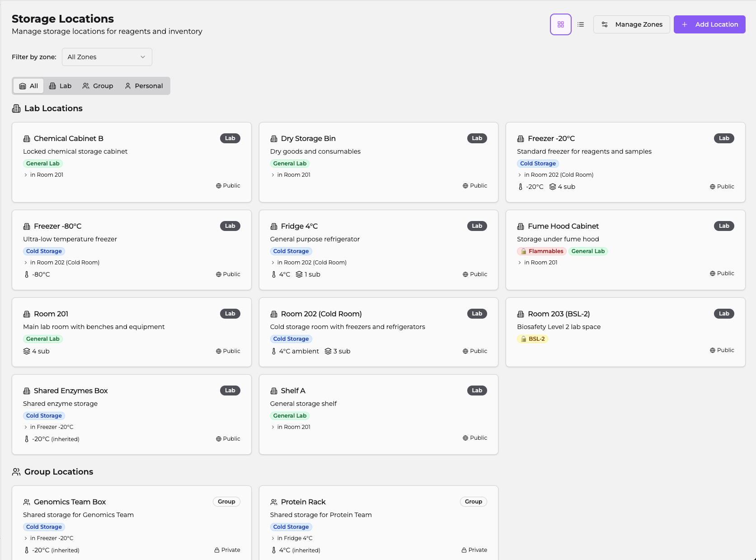
Task: Switch to grid view layout
Action: click(x=560, y=24)
